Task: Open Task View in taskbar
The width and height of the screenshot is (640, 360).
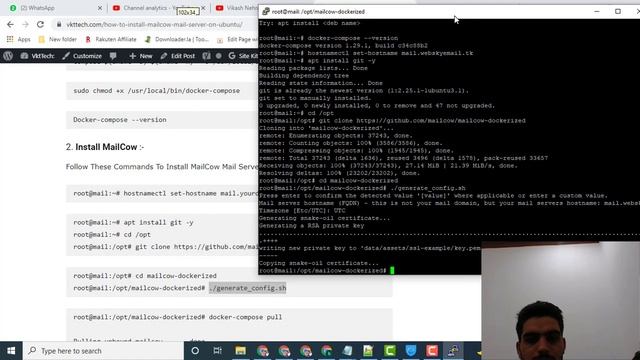Action: (x=218, y=351)
